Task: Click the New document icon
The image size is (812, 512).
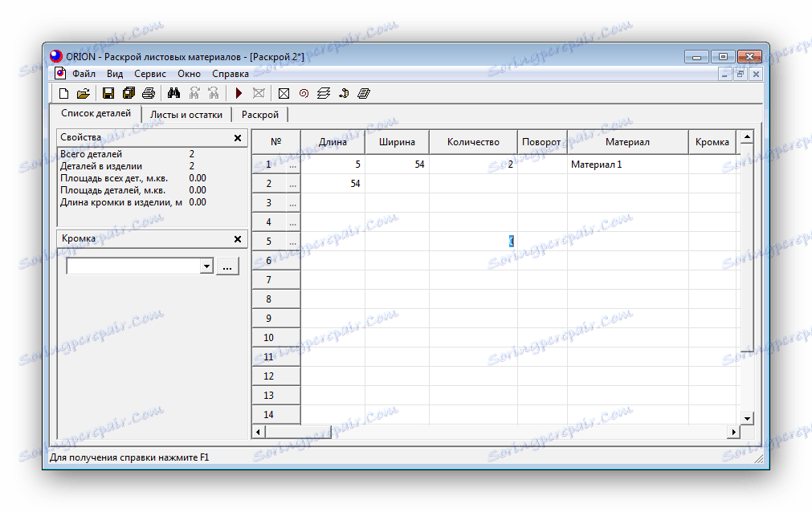Action: [63, 93]
